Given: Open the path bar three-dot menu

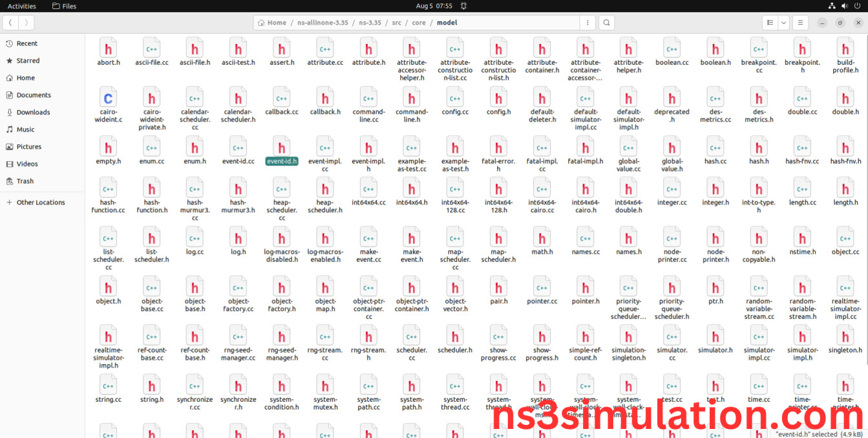Looking at the screenshot, I should pos(587,23).
